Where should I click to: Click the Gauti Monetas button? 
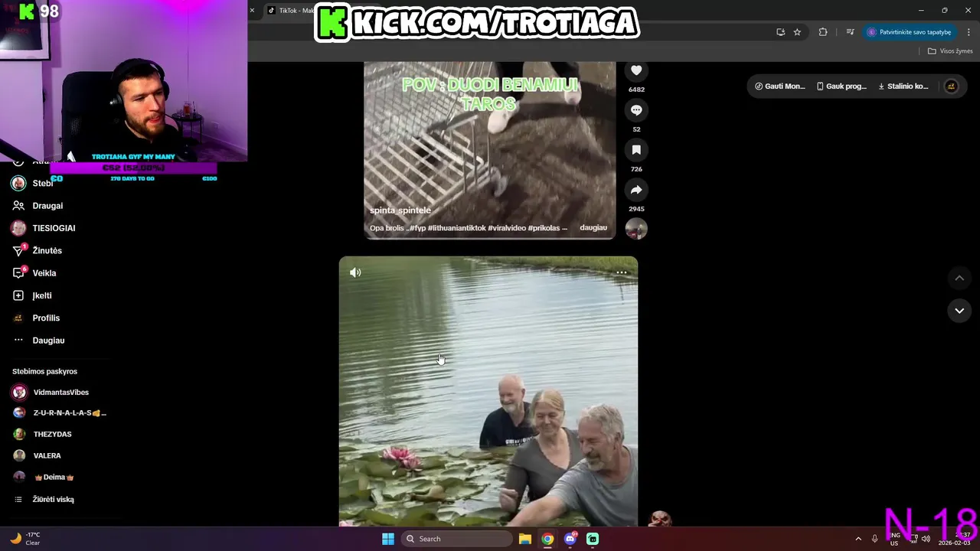click(780, 86)
